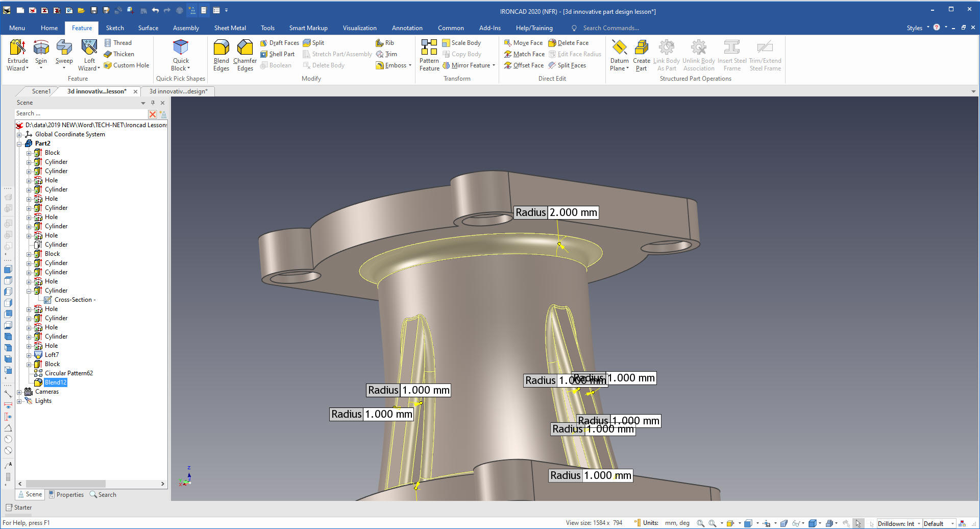Click the Properties panel button

pyautogui.click(x=66, y=494)
